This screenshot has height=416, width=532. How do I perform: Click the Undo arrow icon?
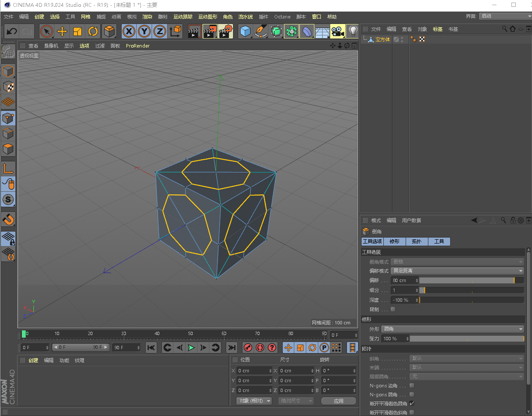click(12, 32)
